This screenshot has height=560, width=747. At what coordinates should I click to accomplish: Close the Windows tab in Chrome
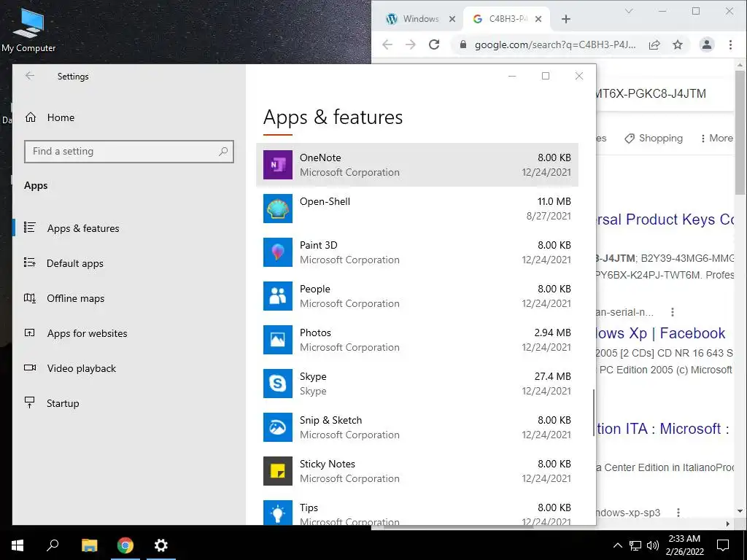(x=452, y=19)
